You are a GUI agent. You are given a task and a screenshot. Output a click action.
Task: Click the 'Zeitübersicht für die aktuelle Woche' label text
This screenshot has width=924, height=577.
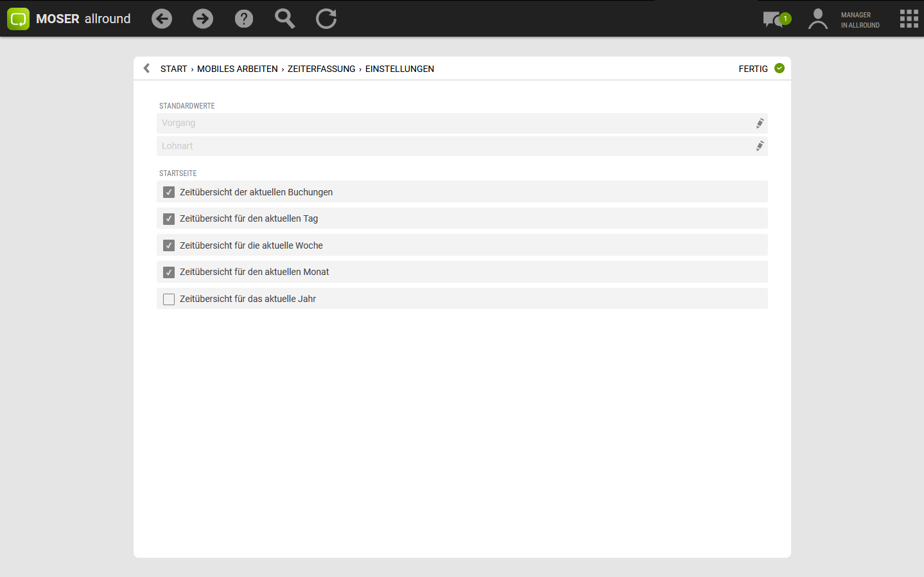pos(251,245)
